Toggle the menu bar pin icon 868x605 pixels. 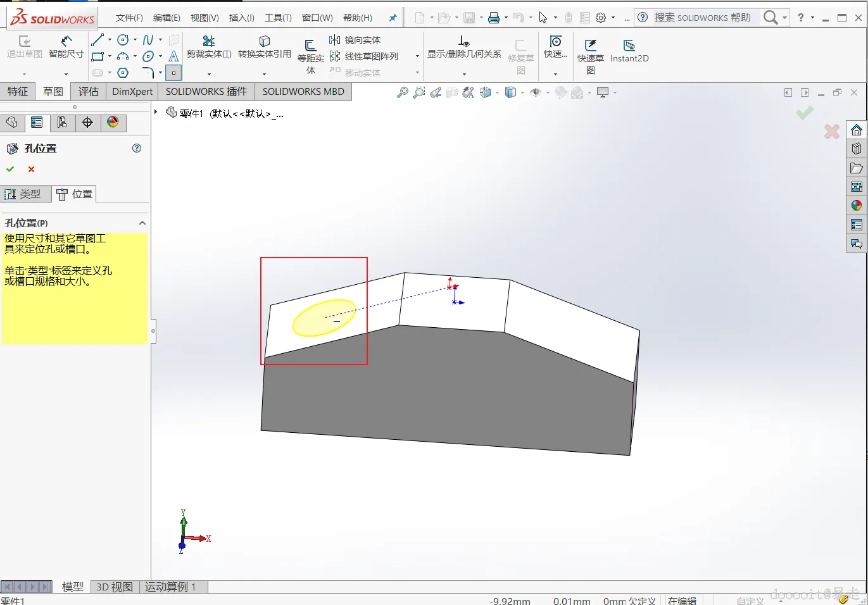pyautogui.click(x=393, y=18)
